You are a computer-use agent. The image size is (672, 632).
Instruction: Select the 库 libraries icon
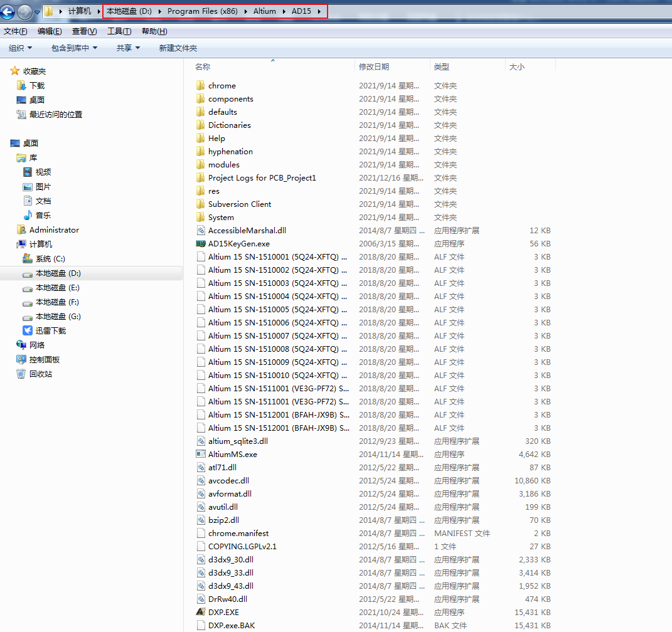click(x=21, y=158)
